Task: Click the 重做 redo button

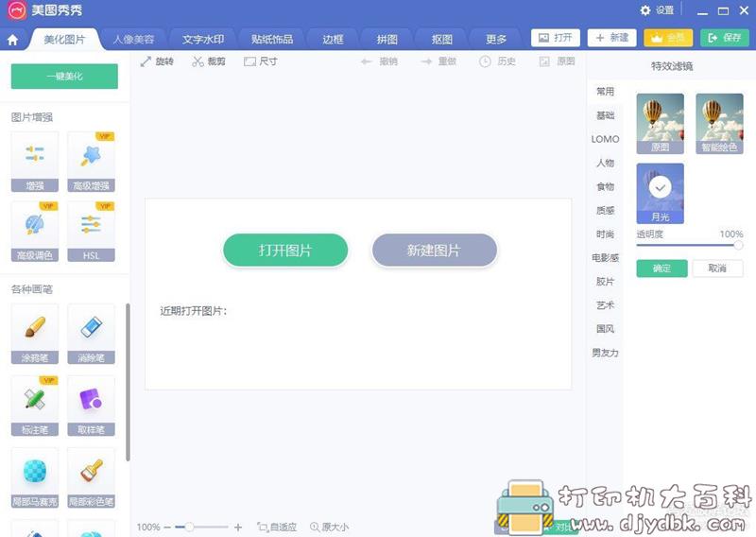Action: (x=438, y=61)
